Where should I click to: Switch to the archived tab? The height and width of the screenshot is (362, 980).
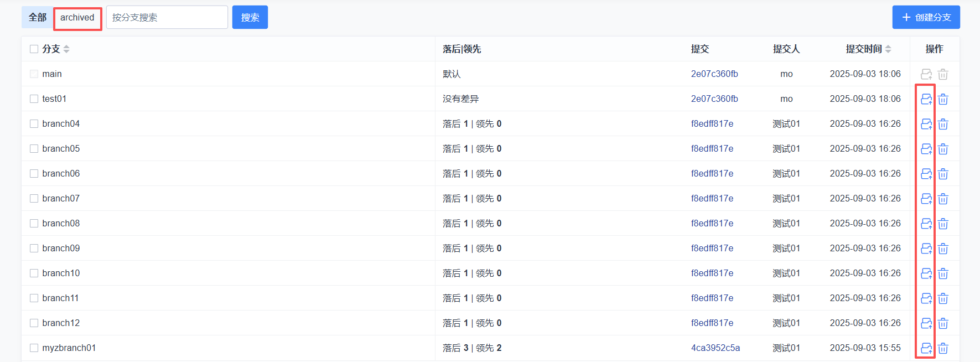click(x=77, y=18)
